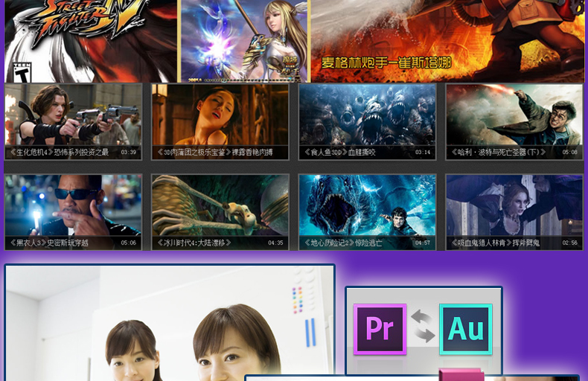Click the 《地心历险记2》惊险逃亡 title
This screenshot has height=381, width=588.
(x=342, y=243)
